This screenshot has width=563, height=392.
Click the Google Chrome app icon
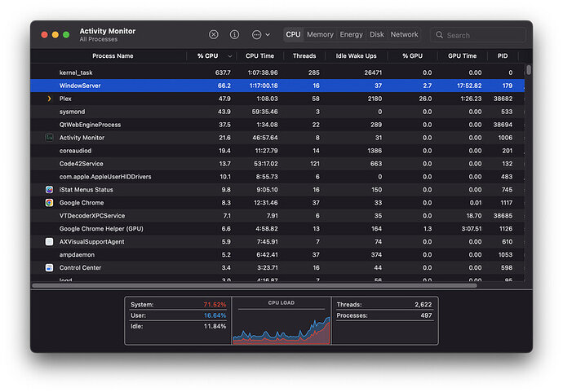[x=49, y=203]
